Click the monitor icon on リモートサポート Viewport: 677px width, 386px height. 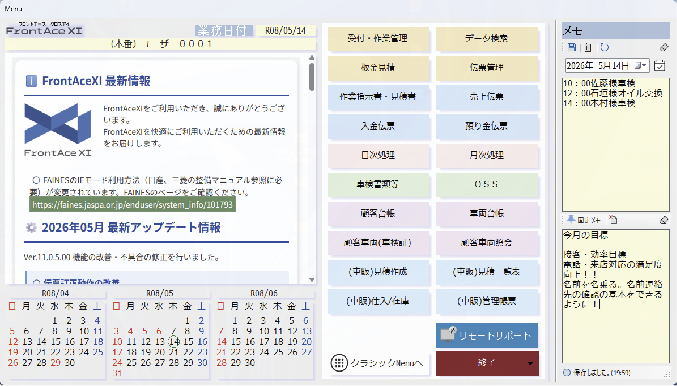click(448, 335)
